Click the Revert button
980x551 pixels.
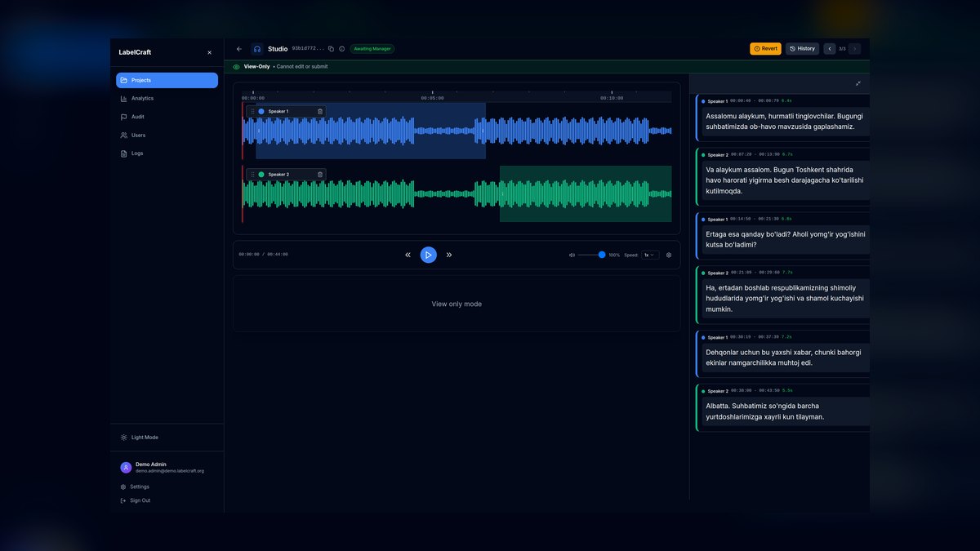point(765,49)
